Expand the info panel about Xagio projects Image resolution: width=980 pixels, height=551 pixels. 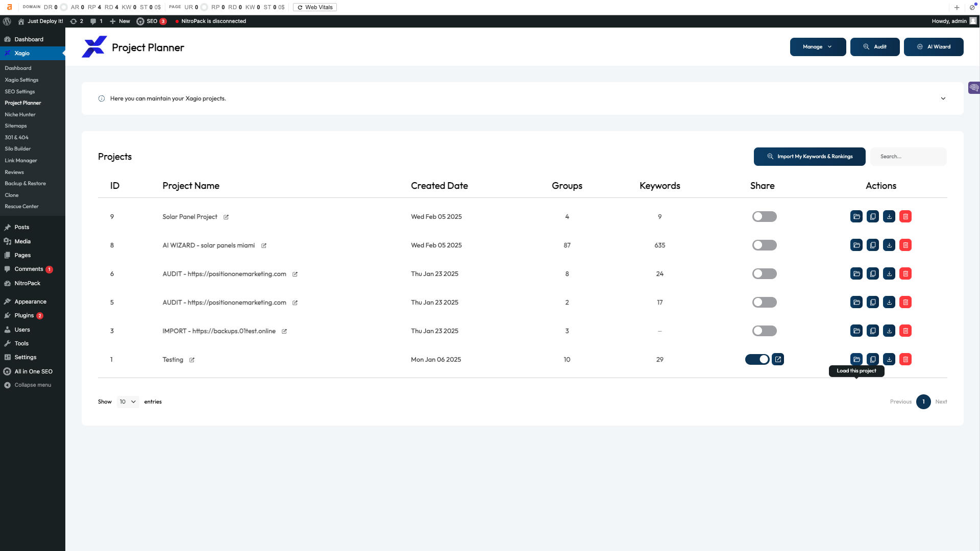pyautogui.click(x=943, y=98)
